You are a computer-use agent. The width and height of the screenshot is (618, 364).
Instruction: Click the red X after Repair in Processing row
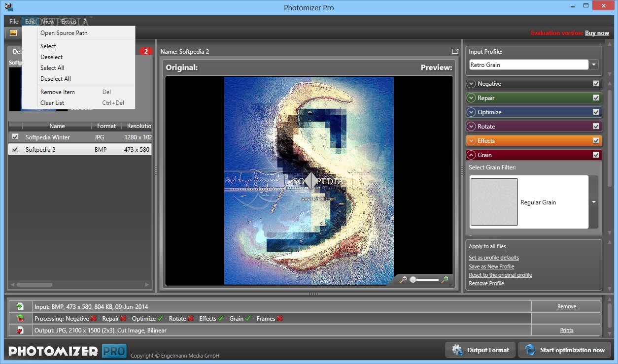pos(123,319)
